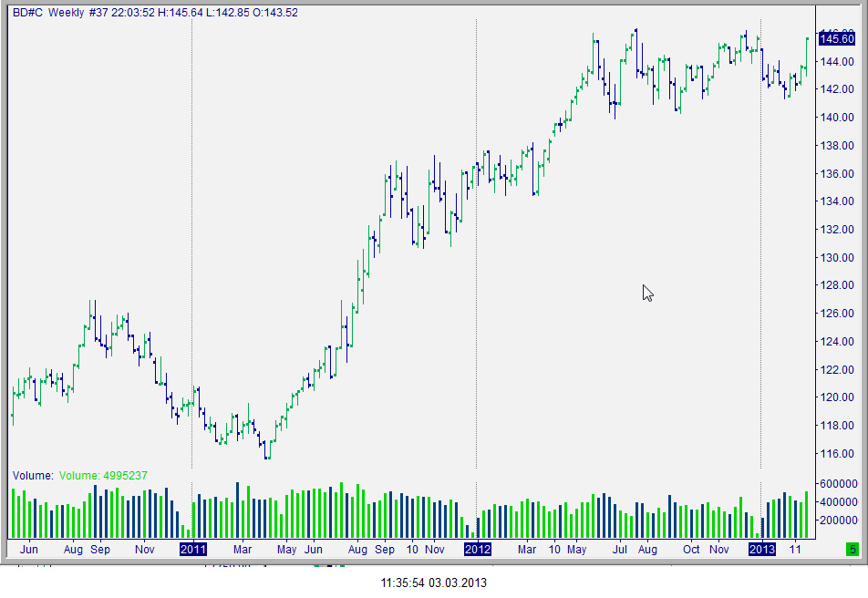Click the O:143.52 open value in header
The image size is (868, 598).
[x=275, y=12]
